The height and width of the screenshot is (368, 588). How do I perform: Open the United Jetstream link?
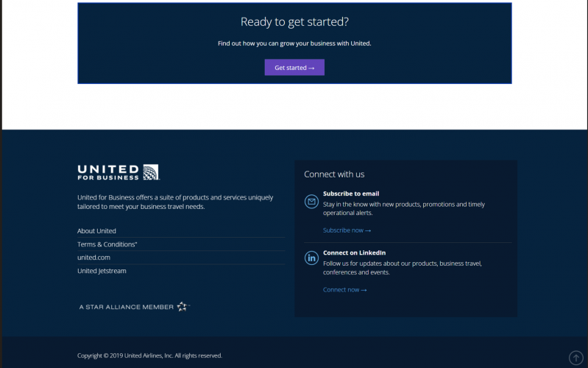point(102,271)
